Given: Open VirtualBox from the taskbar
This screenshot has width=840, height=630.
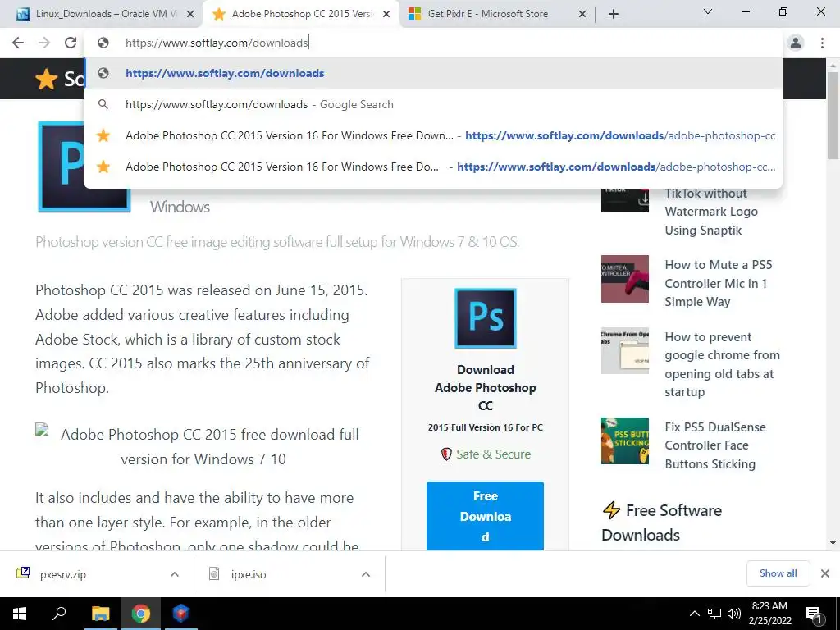Looking at the screenshot, I should coord(181,614).
